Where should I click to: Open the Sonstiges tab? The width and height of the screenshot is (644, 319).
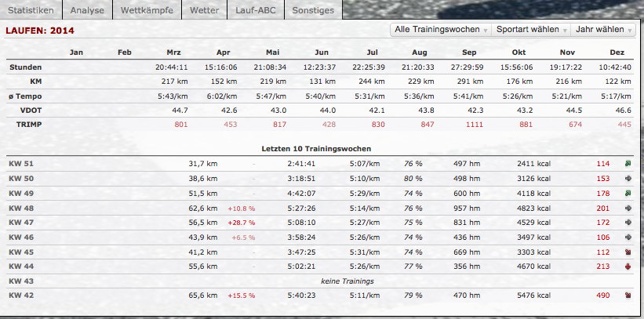(312, 11)
